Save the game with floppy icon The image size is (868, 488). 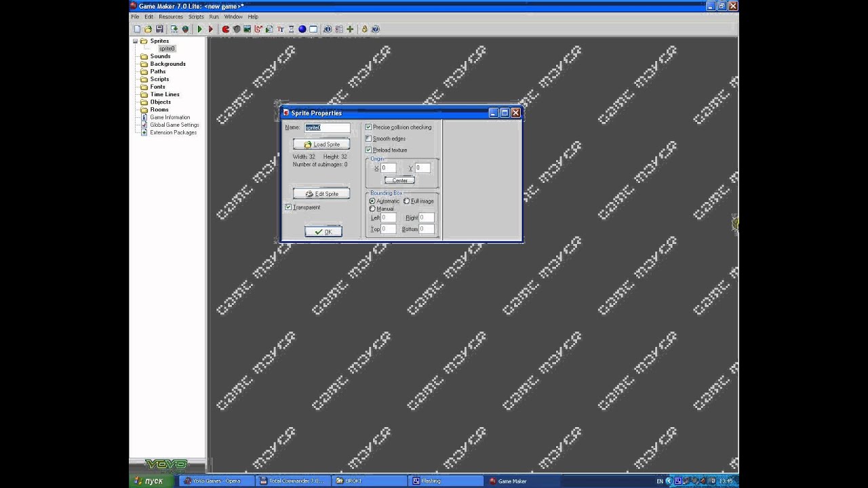click(x=159, y=29)
